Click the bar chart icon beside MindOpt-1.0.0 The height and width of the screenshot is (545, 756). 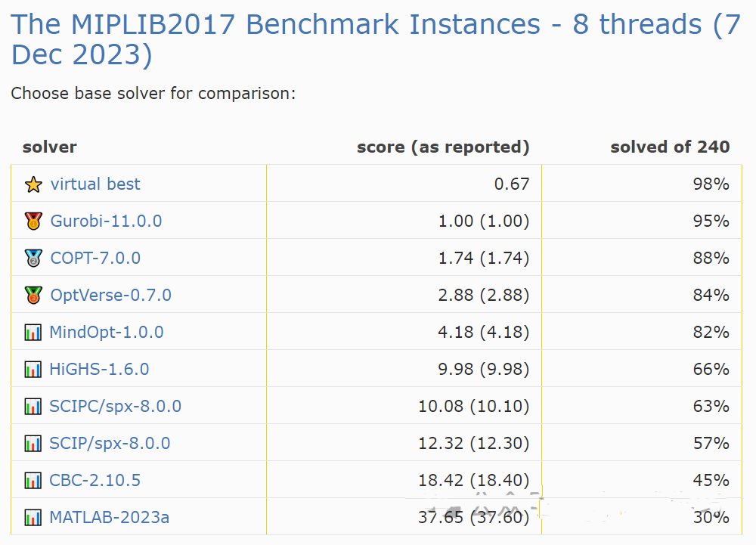33,333
